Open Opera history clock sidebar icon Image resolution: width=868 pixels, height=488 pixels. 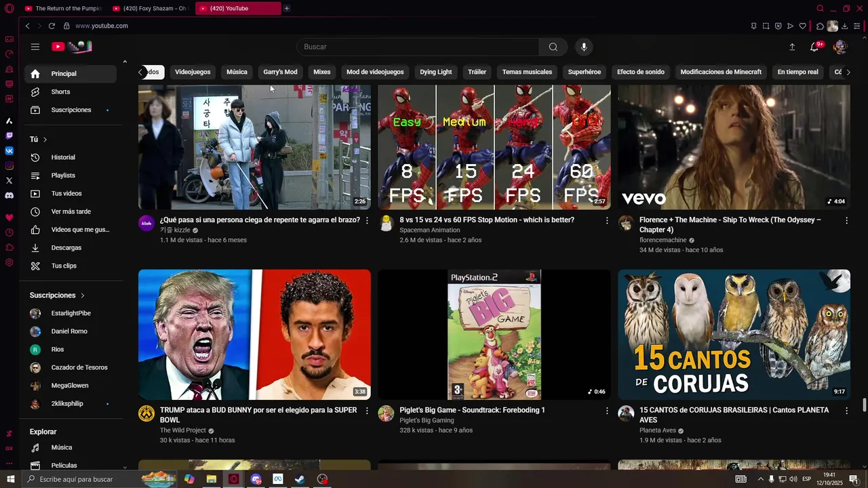point(9,232)
